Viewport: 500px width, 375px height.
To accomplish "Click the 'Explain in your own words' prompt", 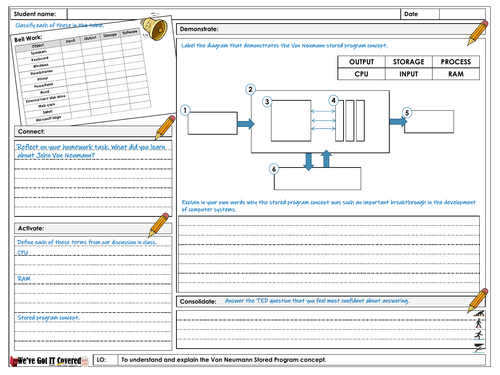I will (x=328, y=206).
